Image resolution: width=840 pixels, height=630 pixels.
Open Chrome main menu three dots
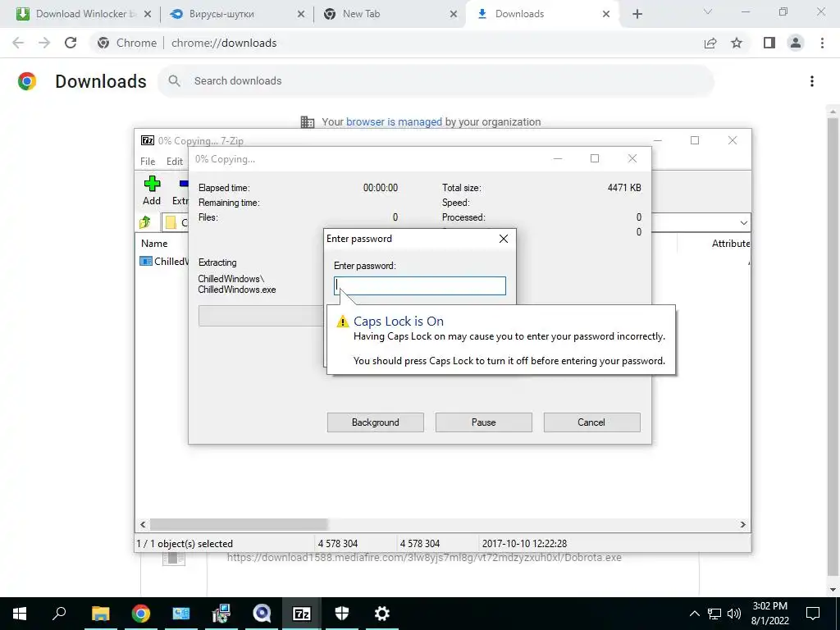(x=822, y=43)
